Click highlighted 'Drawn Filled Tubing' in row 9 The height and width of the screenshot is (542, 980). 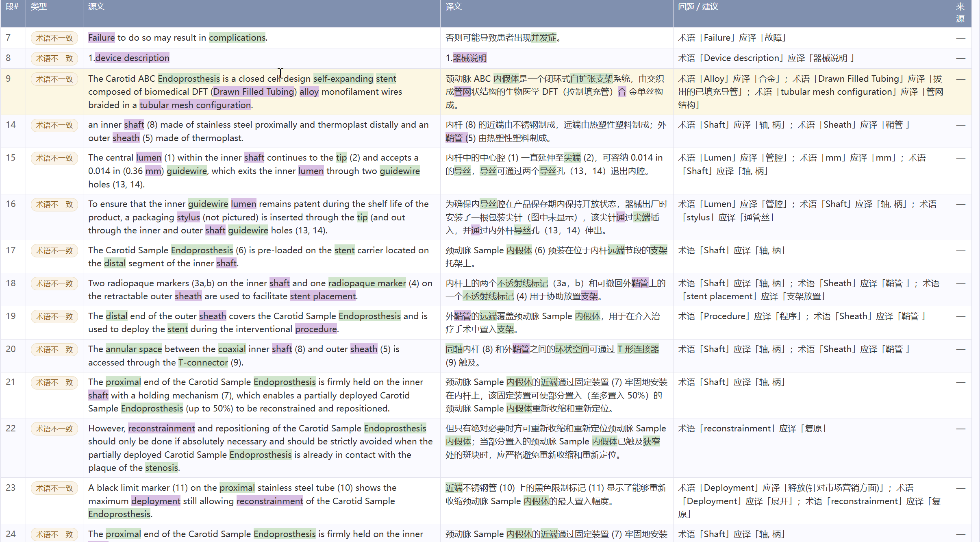254,92
